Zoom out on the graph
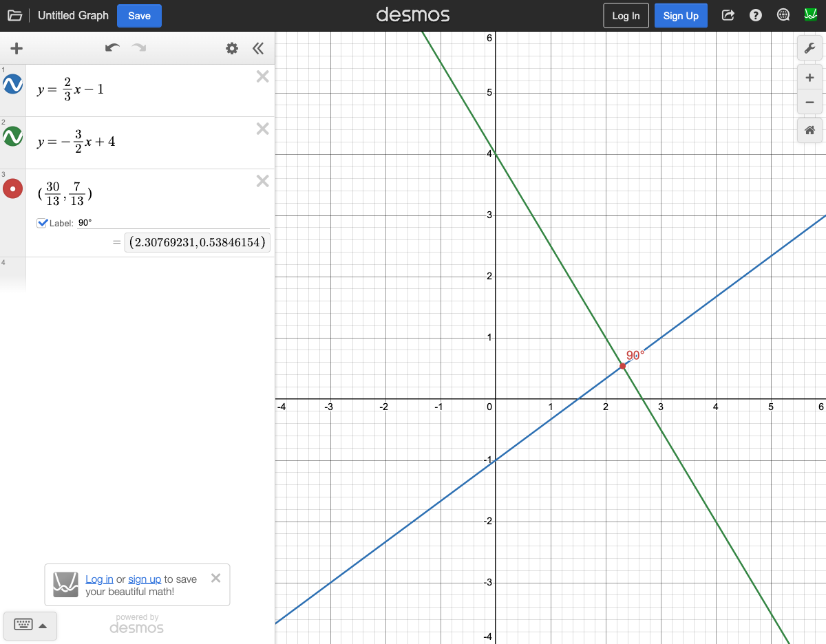Image resolution: width=826 pixels, height=644 pixels. (810, 103)
